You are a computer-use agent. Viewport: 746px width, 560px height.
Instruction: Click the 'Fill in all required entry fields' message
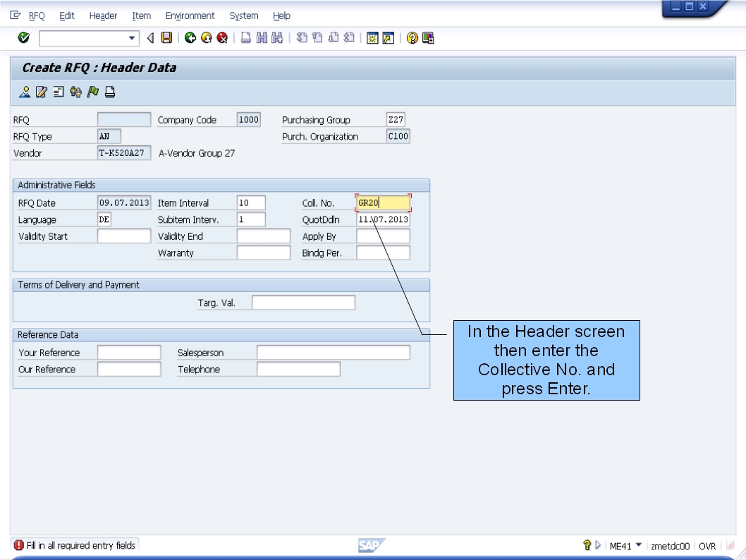[78, 546]
